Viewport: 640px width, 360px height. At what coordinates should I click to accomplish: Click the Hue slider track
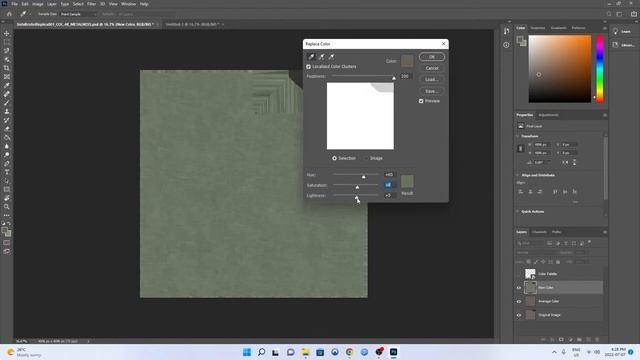click(x=356, y=175)
